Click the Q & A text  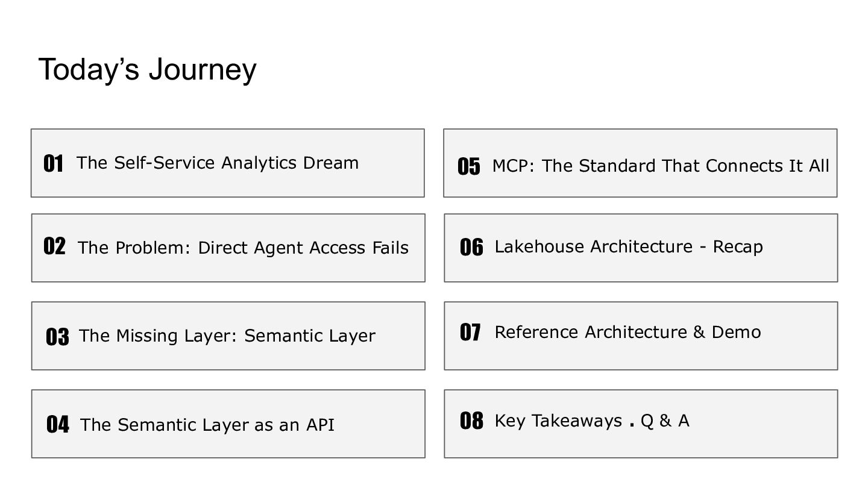(x=665, y=420)
